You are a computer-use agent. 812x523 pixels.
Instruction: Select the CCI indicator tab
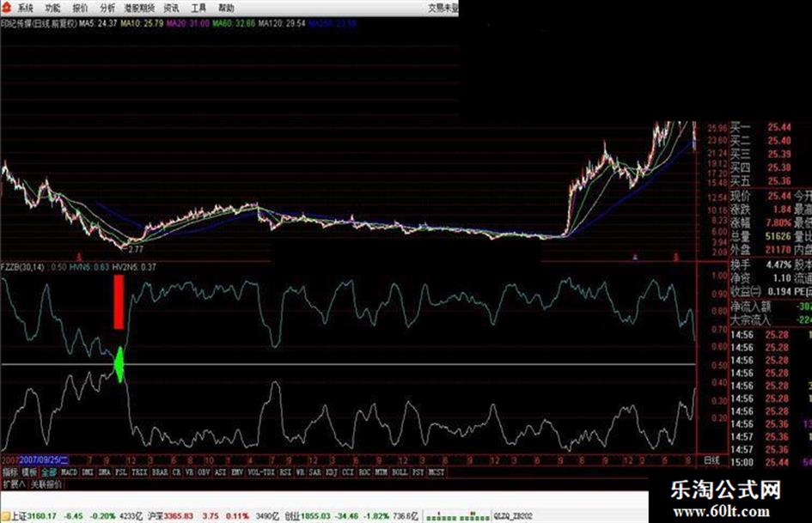(348, 472)
